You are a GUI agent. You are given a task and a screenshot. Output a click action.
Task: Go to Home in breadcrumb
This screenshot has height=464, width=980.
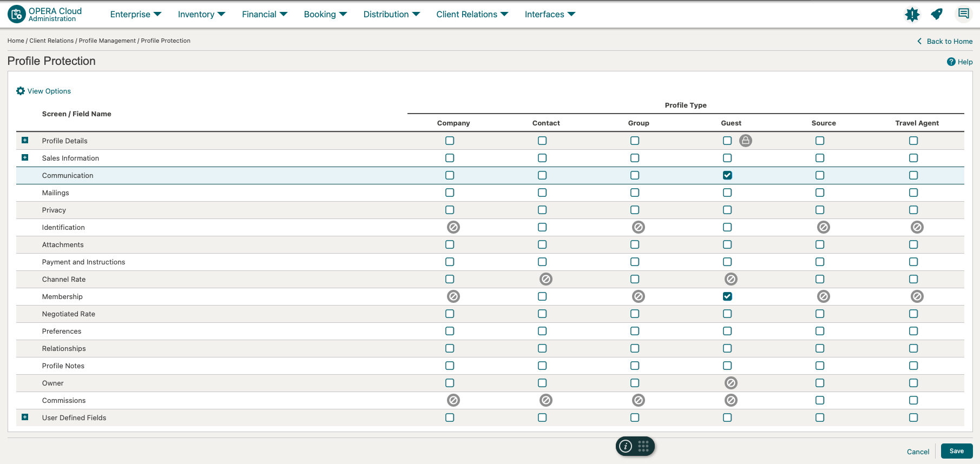tap(16, 41)
